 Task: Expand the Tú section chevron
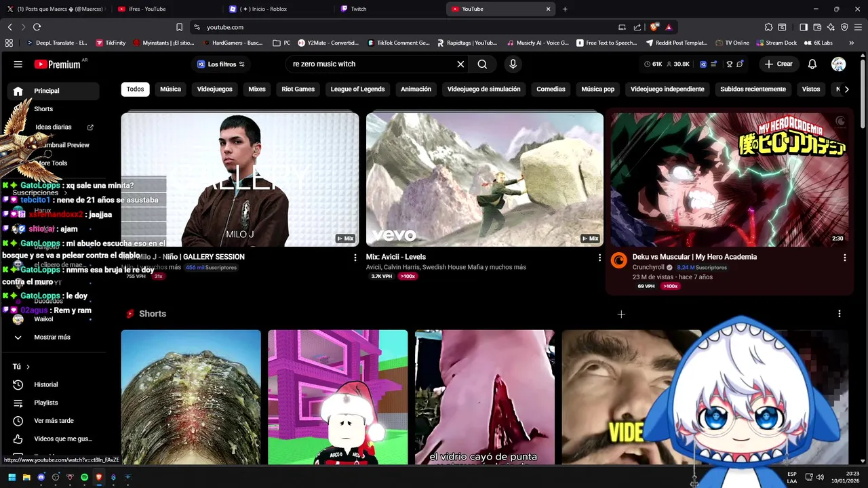tap(28, 367)
